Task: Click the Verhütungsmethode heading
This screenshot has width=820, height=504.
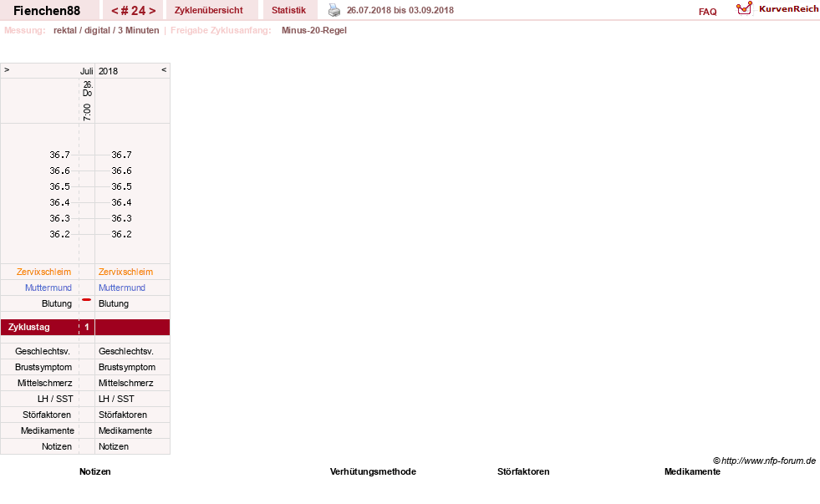Action: (373, 471)
